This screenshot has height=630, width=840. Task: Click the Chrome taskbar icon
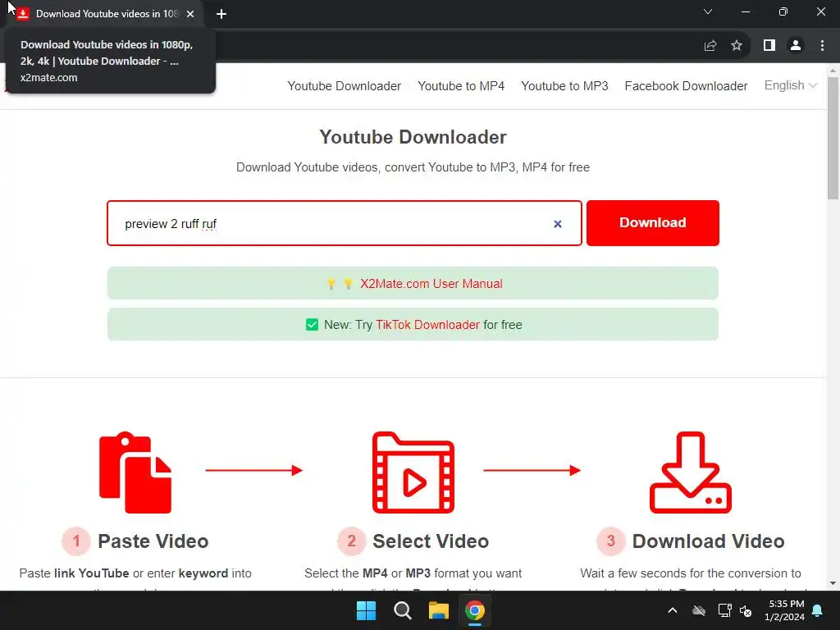pos(475,610)
